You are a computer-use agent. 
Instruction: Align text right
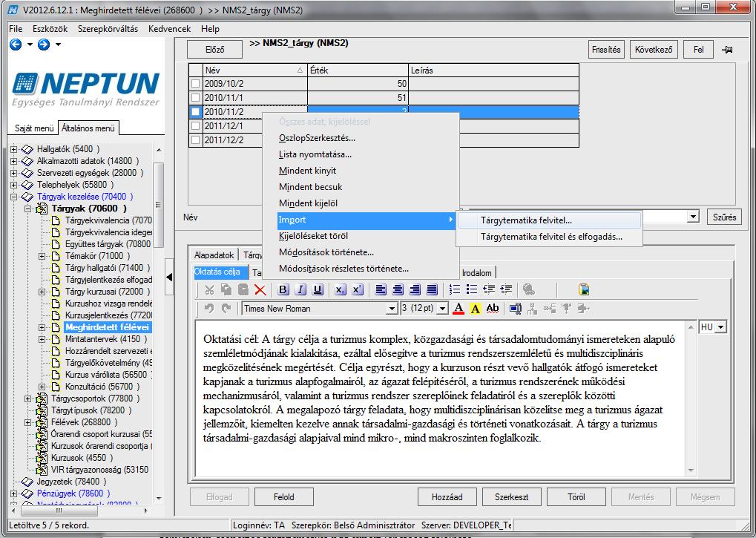[415, 289]
